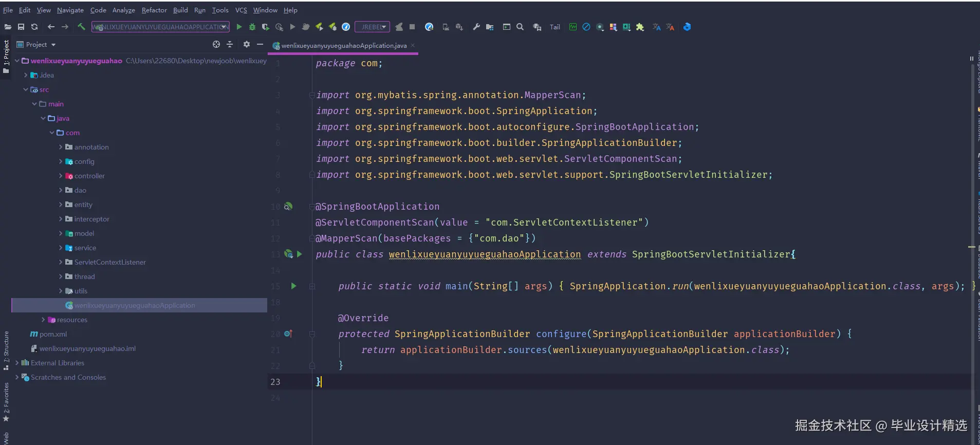The width and height of the screenshot is (980, 445).
Task: Expand the controller package
Action: click(x=61, y=176)
